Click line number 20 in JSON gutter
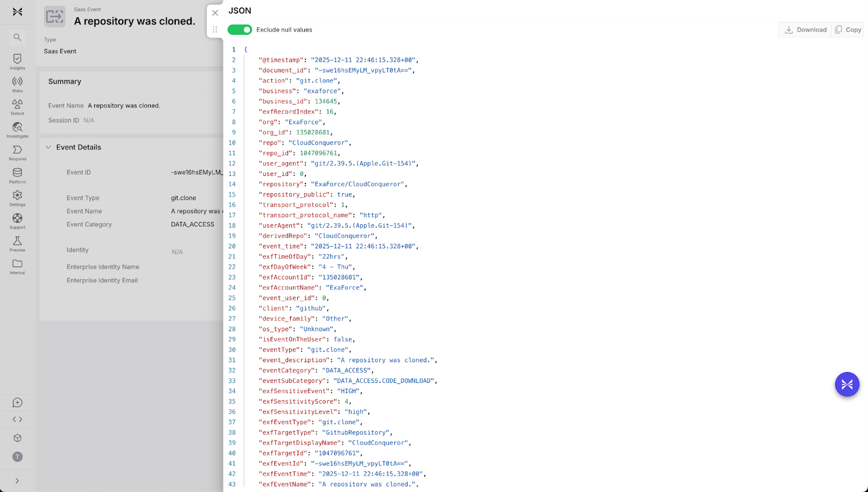This screenshot has width=868, height=492. tap(232, 246)
